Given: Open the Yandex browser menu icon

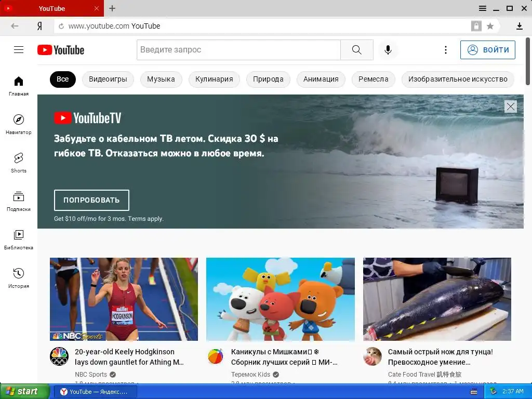Looking at the screenshot, I should [483, 8].
